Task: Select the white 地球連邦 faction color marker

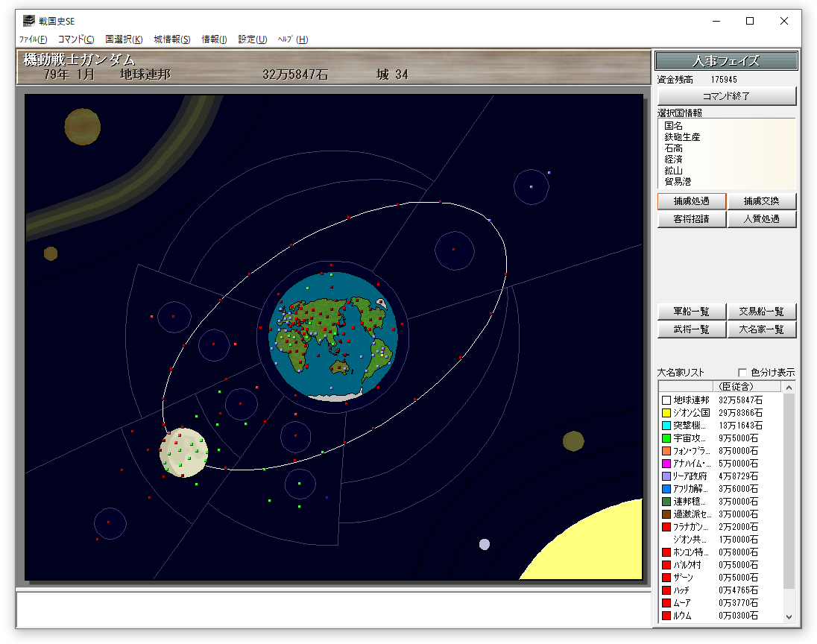Action: tap(666, 400)
